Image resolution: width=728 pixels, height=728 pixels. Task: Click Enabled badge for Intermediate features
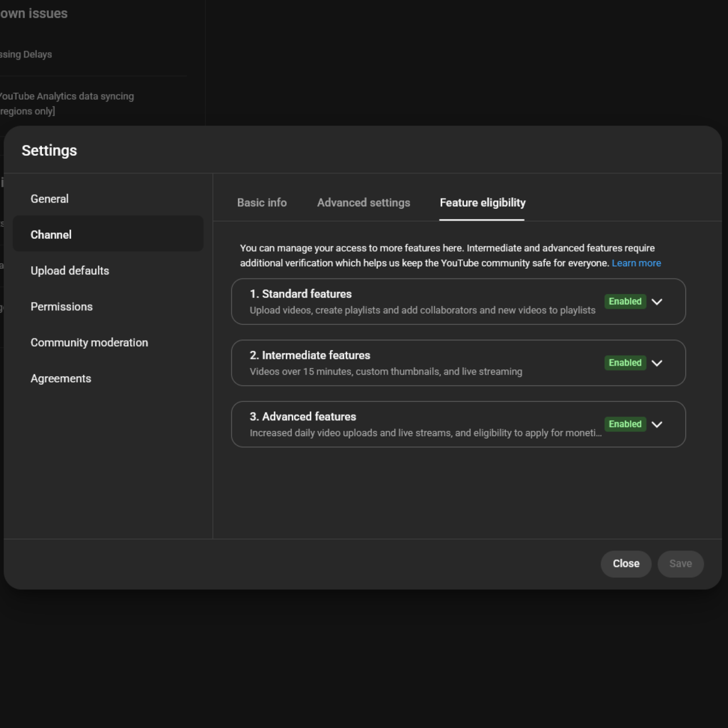pos(625,363)
